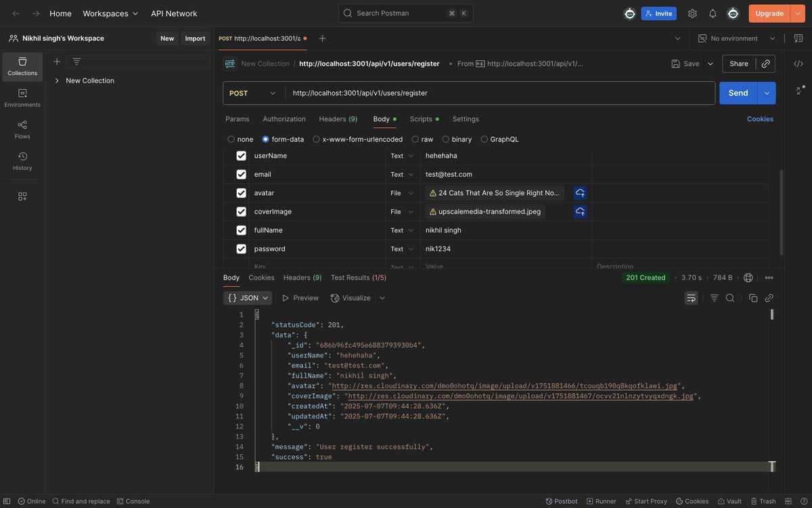Open JSON response format dropdown
This screenshot has height=508, width=812.
pyautogui.click(x=248, y=298)
